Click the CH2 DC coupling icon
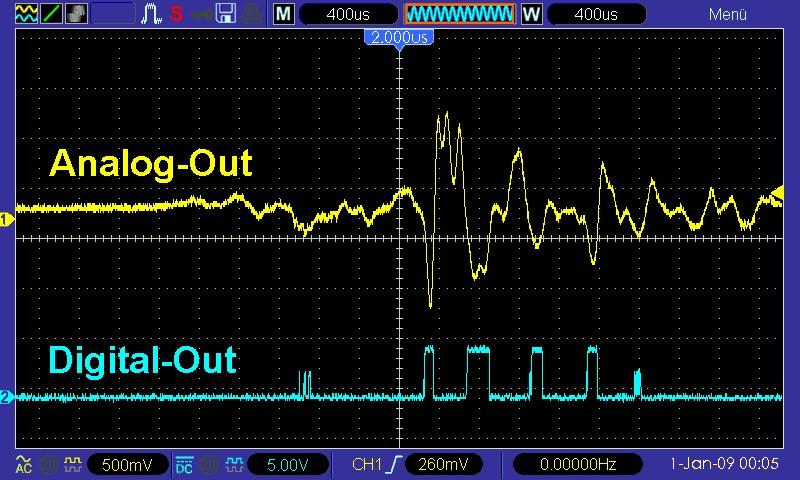 coord(184,465)
